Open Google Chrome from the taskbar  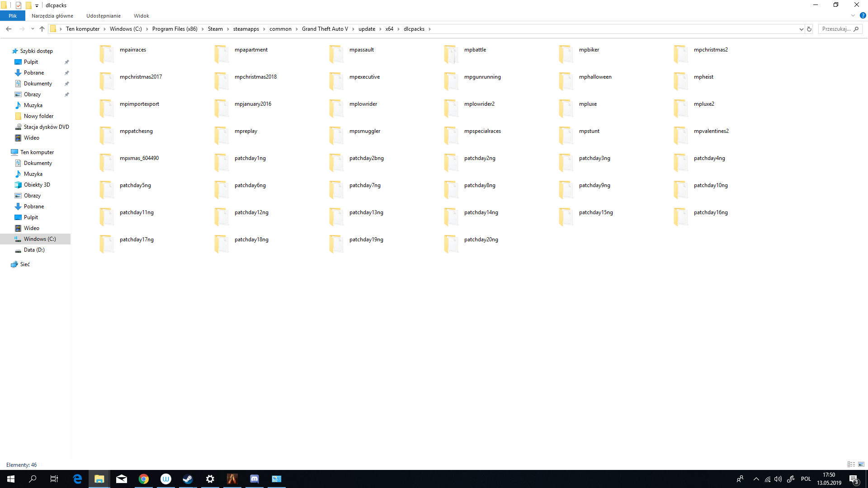[144, 479]
